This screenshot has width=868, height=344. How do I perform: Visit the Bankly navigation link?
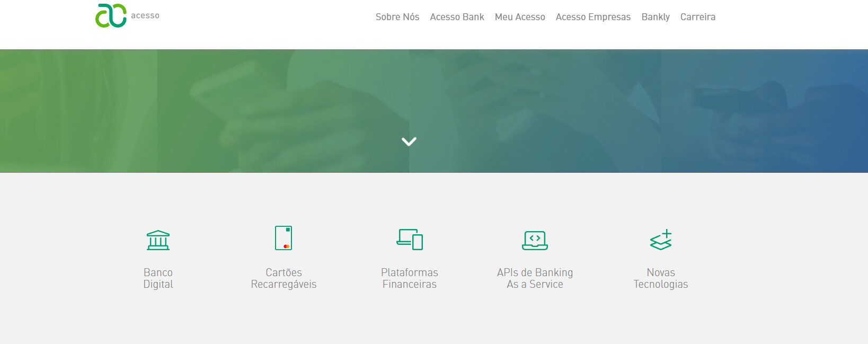655,17
